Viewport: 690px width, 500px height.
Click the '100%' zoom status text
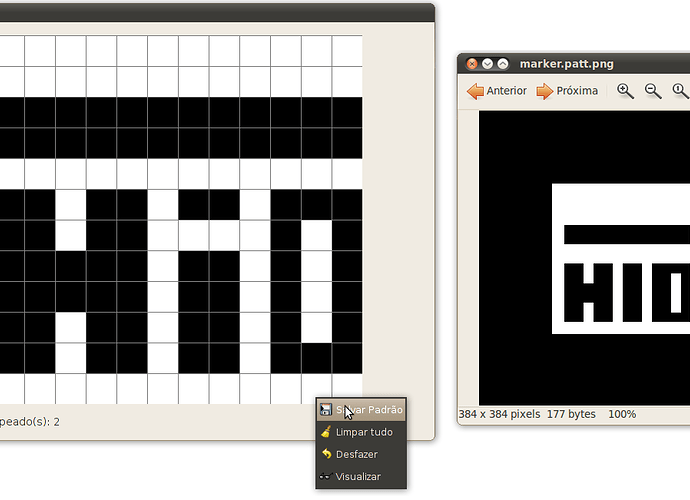click(x=622, y=414)
